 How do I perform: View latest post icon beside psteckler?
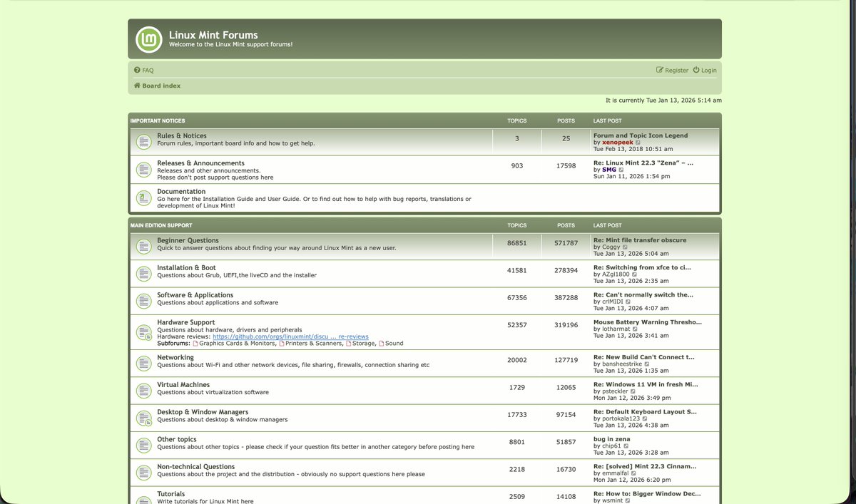coord(634,391)
